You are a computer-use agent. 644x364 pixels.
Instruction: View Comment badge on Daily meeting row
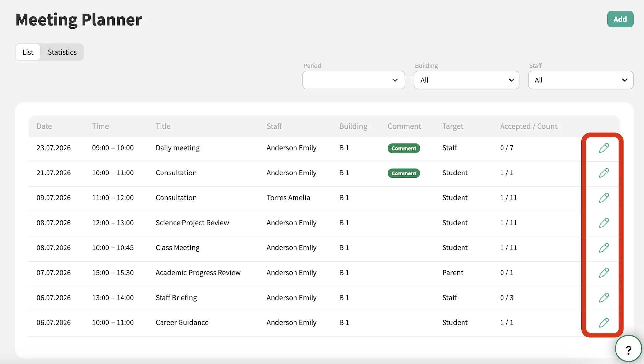click(x=404, y=148)
